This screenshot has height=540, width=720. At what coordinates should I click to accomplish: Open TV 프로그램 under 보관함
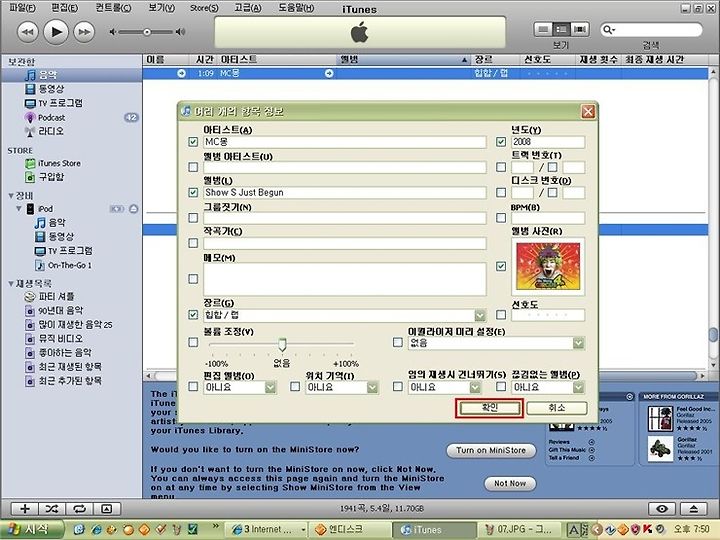point(54,103)
